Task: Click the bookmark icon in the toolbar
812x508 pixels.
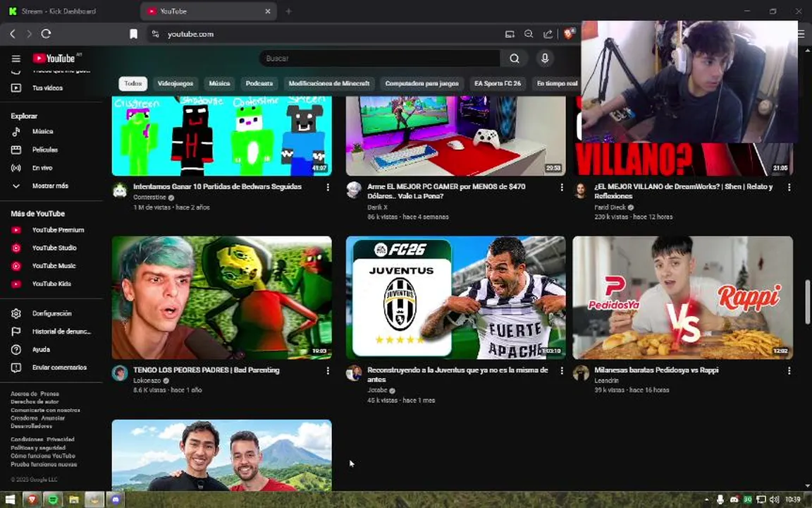Action: tap(133, 34)
